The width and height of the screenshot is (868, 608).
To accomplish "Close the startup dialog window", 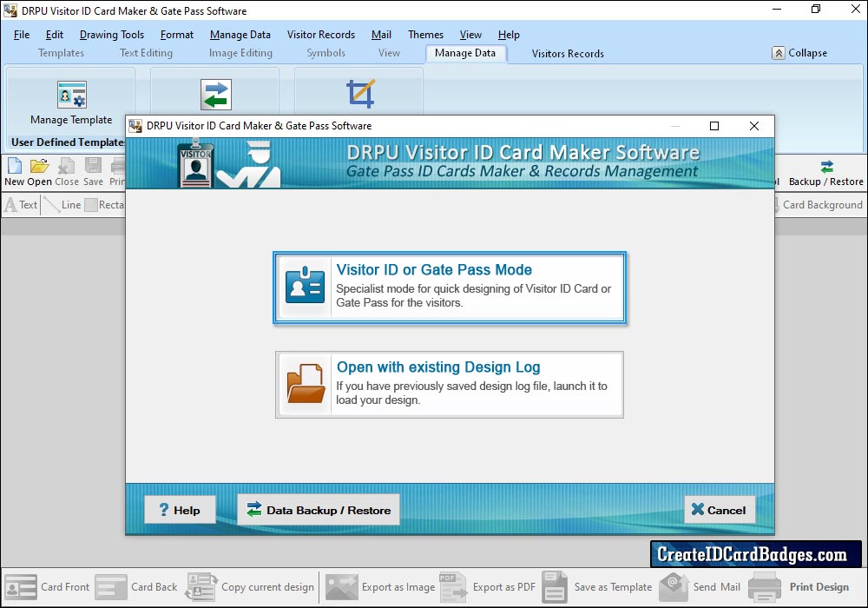I will (x=754, y=126).
